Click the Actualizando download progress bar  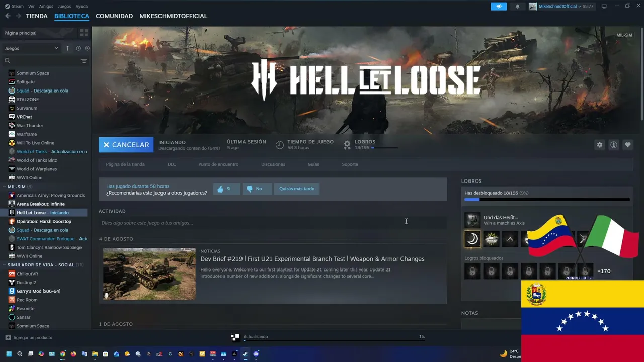(x=334, y=341)
